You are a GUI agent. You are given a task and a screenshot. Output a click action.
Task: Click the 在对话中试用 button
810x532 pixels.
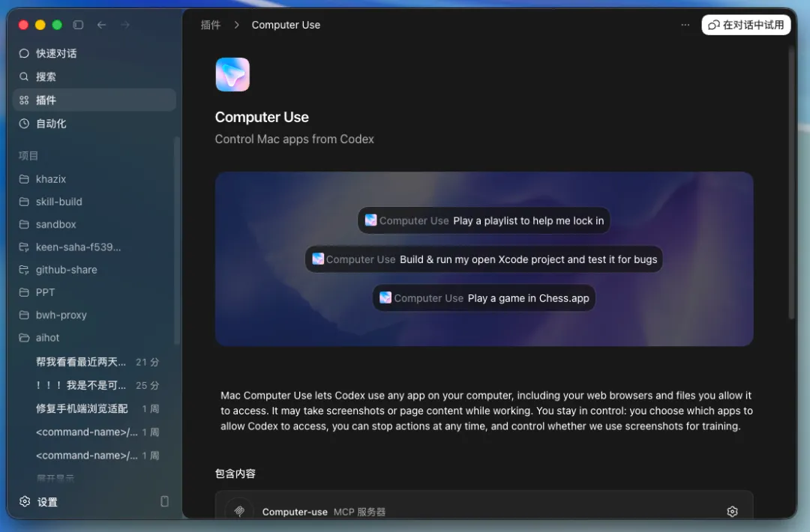(x=746, y=25)
